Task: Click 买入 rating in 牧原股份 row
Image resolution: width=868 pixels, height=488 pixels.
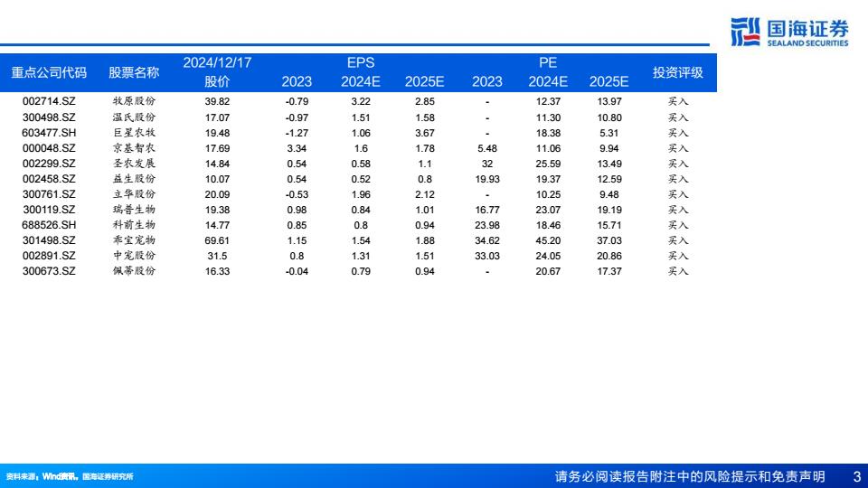Action: pyautogui.click(x=677, y=102)
